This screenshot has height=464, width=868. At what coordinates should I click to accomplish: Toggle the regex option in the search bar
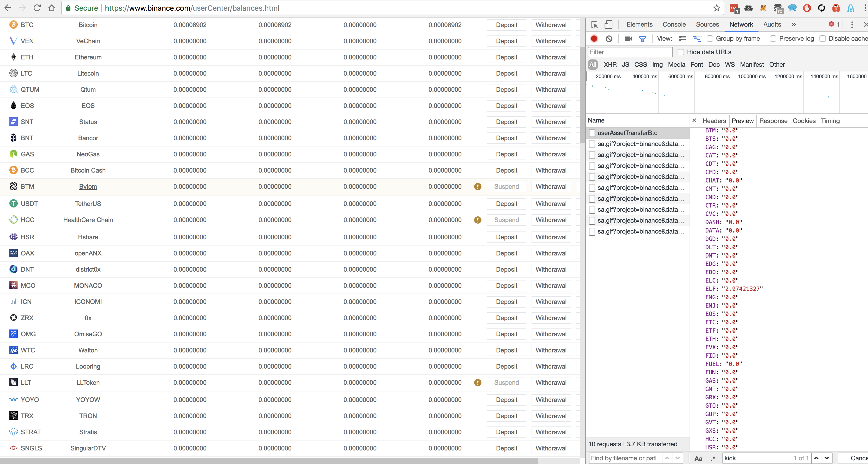coord(713,458)
